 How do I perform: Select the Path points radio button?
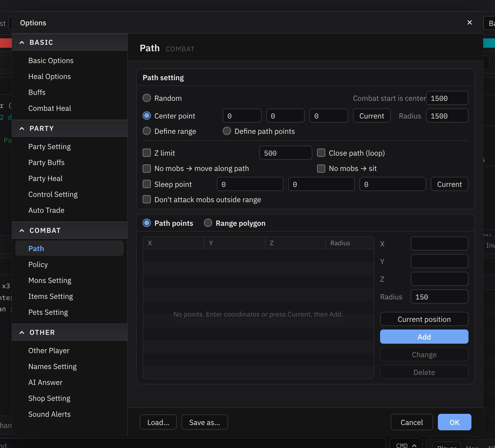coord(147,223)
